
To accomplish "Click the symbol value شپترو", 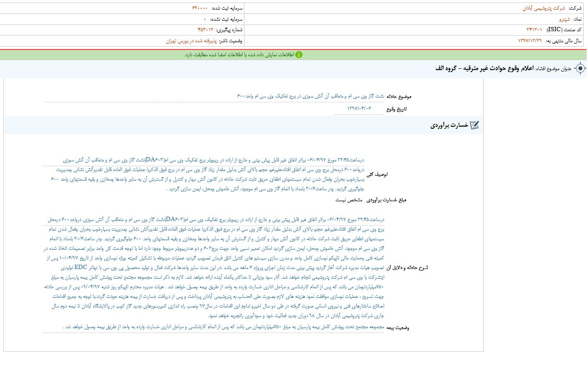I will tap(565, 19).
